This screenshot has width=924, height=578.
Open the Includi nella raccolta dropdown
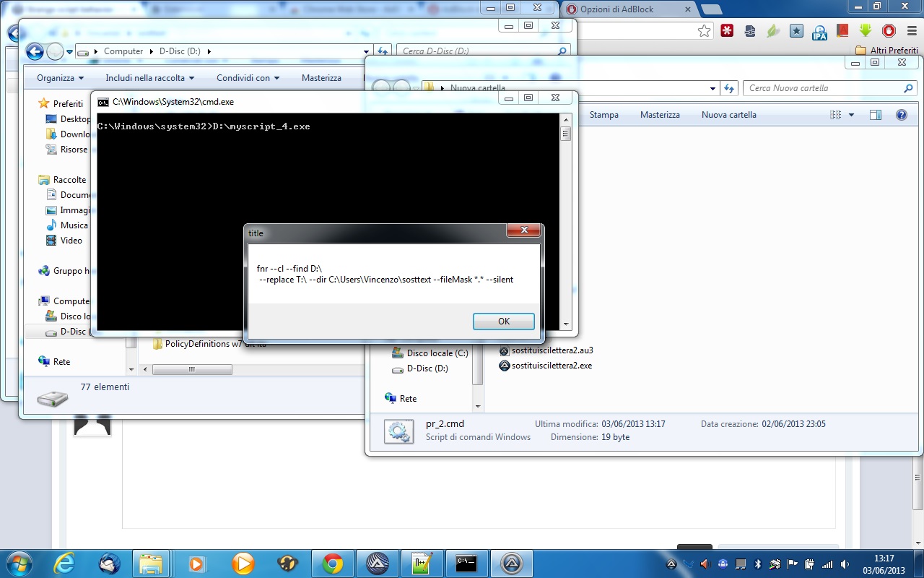(x=151, y=78)
